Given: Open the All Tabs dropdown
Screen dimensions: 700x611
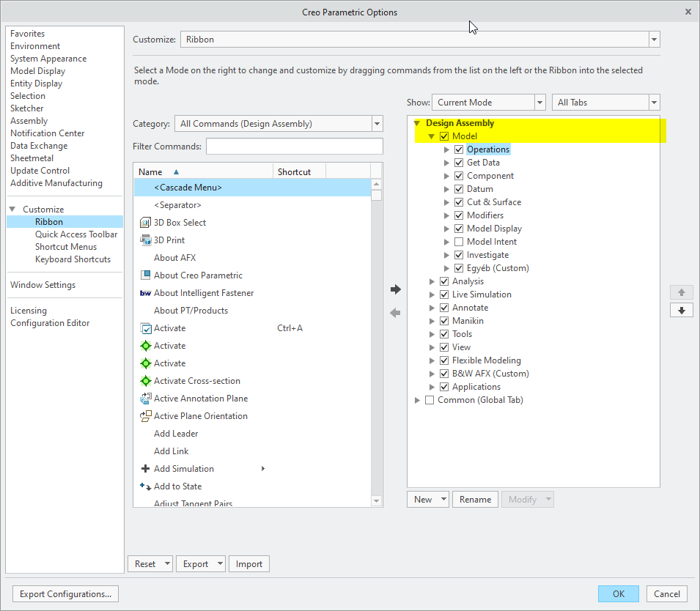Looking at the screenshot, I should 654,103.
